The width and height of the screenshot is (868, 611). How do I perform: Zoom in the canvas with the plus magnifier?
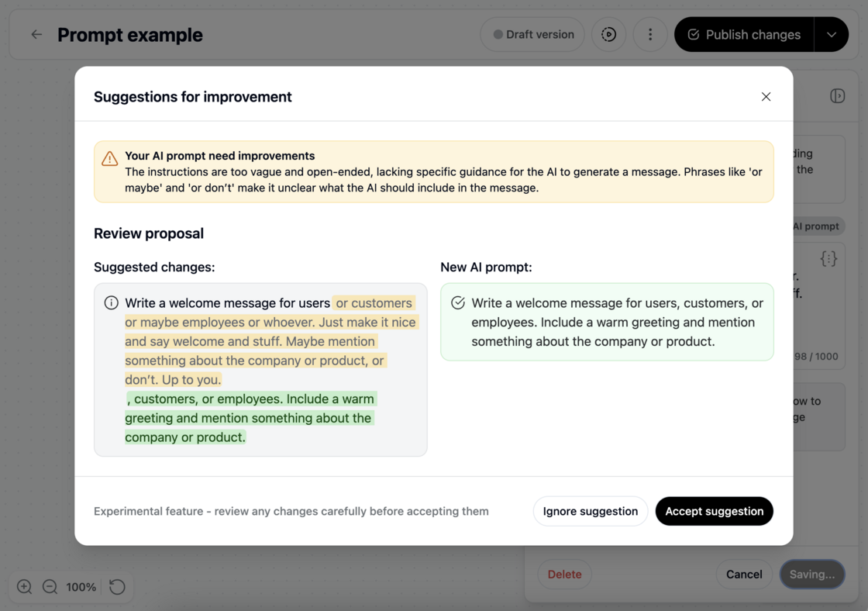pos(24,587)
